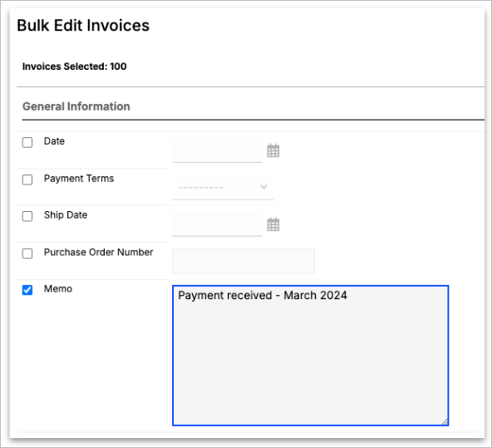Viewport: 492px width, 448px height.
Task: Click into the Purchase Order Number field
Action: point(244,261)
